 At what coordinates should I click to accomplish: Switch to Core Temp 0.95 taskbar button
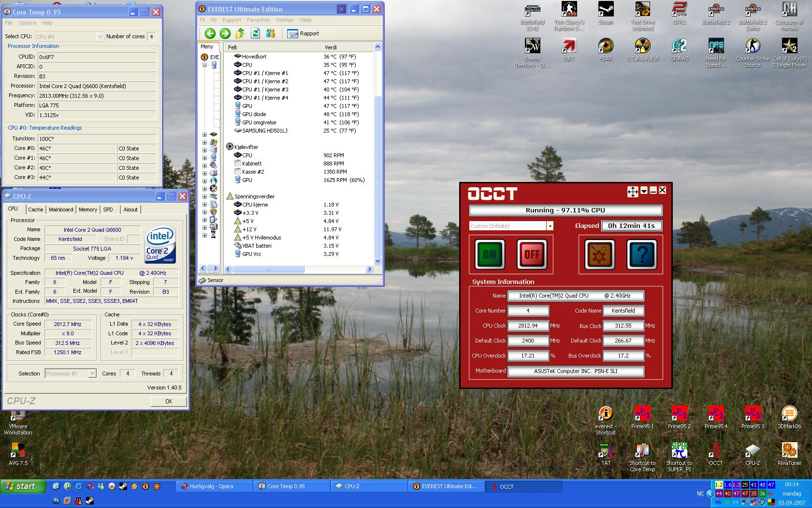[291, 486]
